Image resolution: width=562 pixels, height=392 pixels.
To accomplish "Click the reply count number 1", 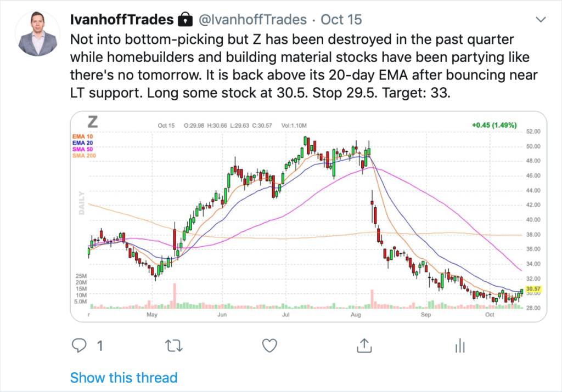I will [x=100, y=346].
